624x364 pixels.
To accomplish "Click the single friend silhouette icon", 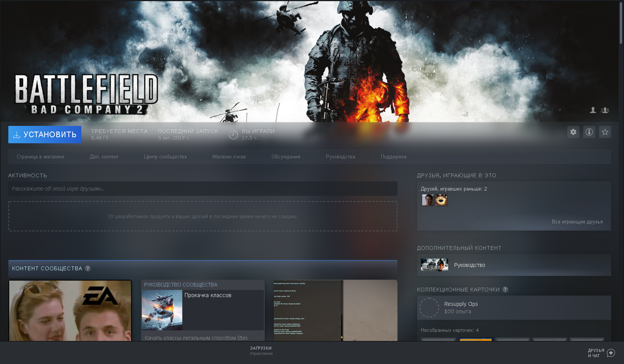I will coord(593,110).
